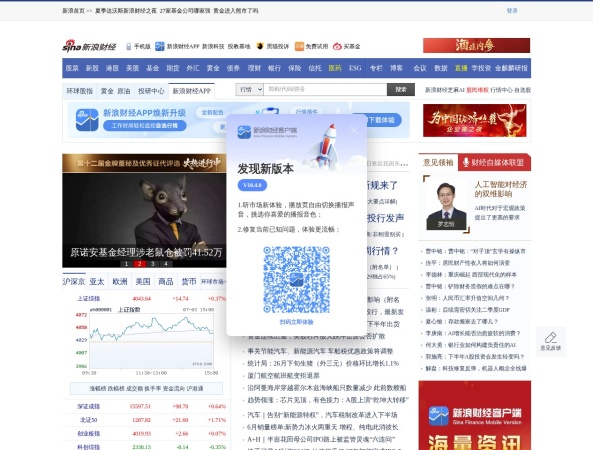This screenshot has height=450, width=600.
Task: Select the 新浪财经APP tab
Action: click(x=191, y=91)
